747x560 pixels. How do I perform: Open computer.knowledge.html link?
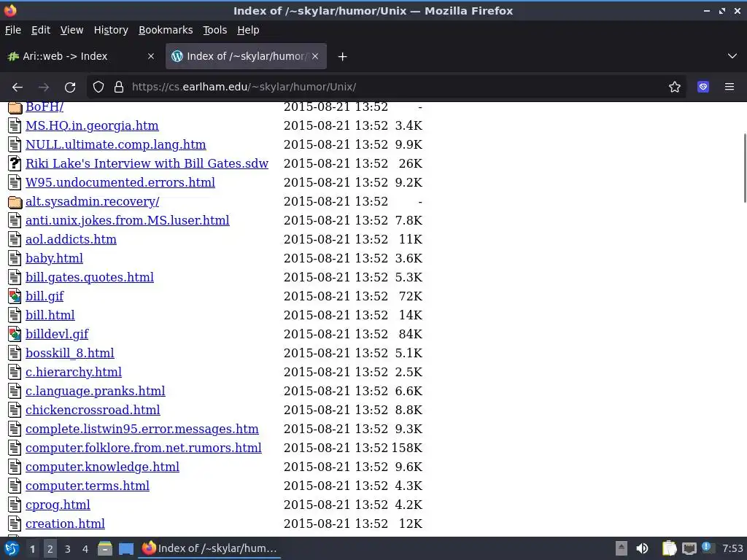102,467
